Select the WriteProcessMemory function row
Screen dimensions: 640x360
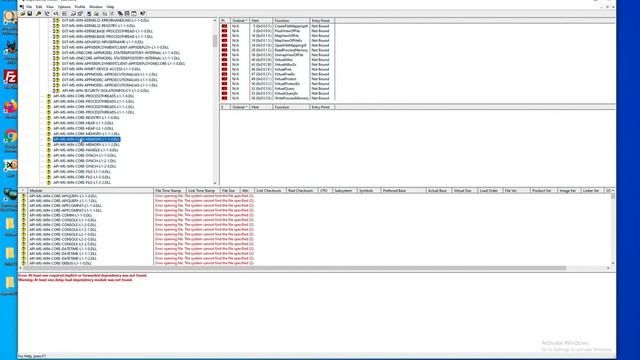(x=277, y=98)
